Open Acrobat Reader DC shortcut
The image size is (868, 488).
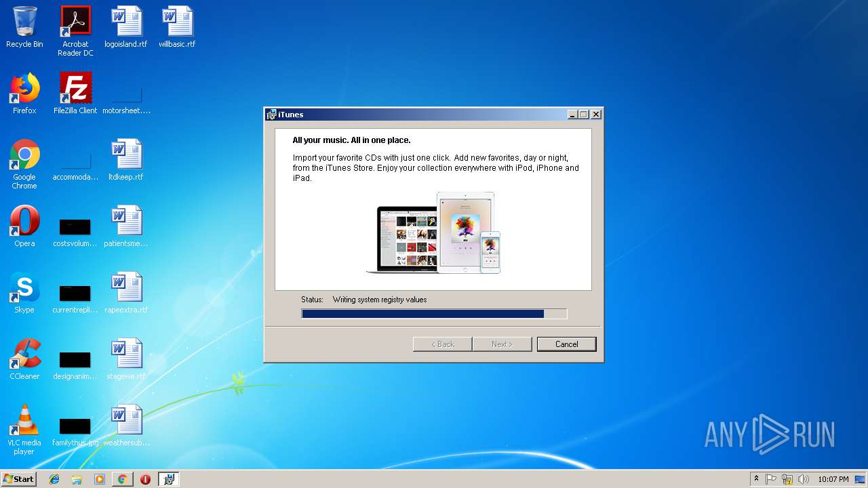[x=75, y=31]
